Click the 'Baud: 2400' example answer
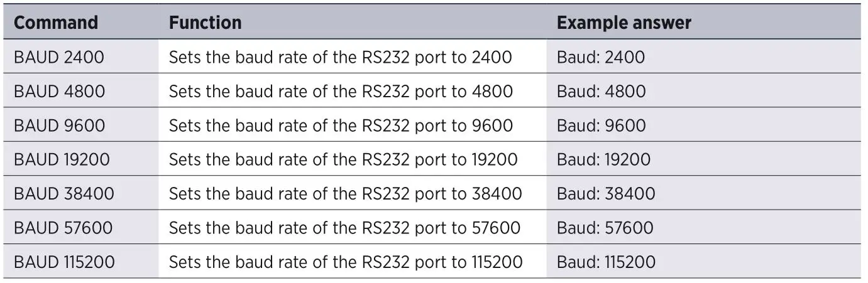This screenshot has height=283, width=868. pyautogui.click(x=601, y=58)
